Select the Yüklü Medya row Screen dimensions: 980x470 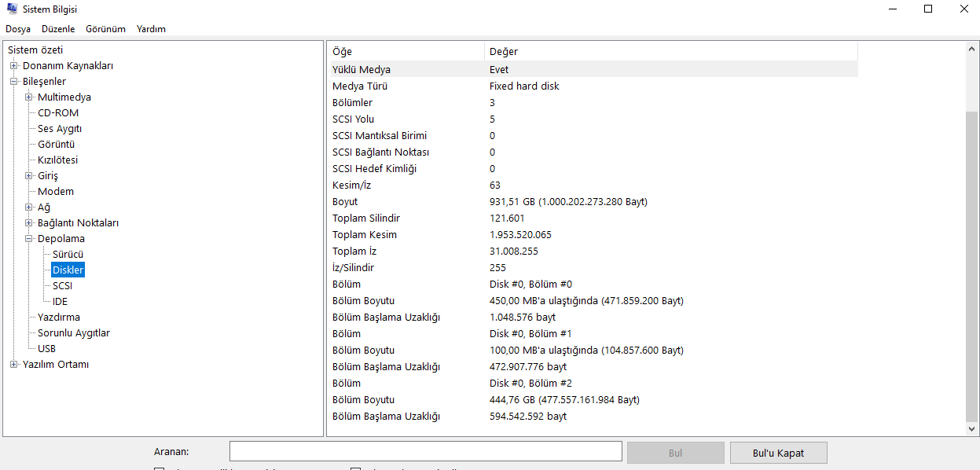click(593, 69)
